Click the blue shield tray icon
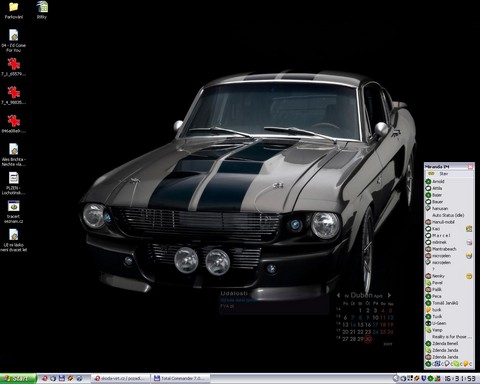Screen dimensions: 480x384 pyautogui.click(x=424, y=378)
